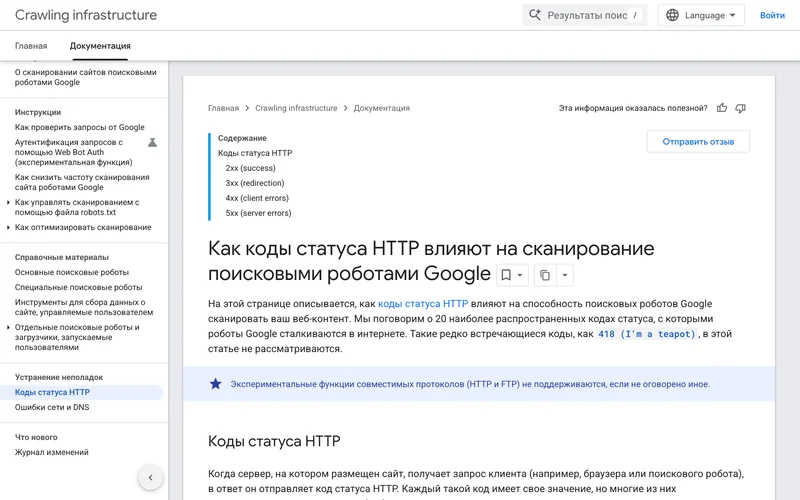Jump to '5xx (server errors)' in contents
The height and width of the screenshot is (500, 800).
[x=259, y=213]
